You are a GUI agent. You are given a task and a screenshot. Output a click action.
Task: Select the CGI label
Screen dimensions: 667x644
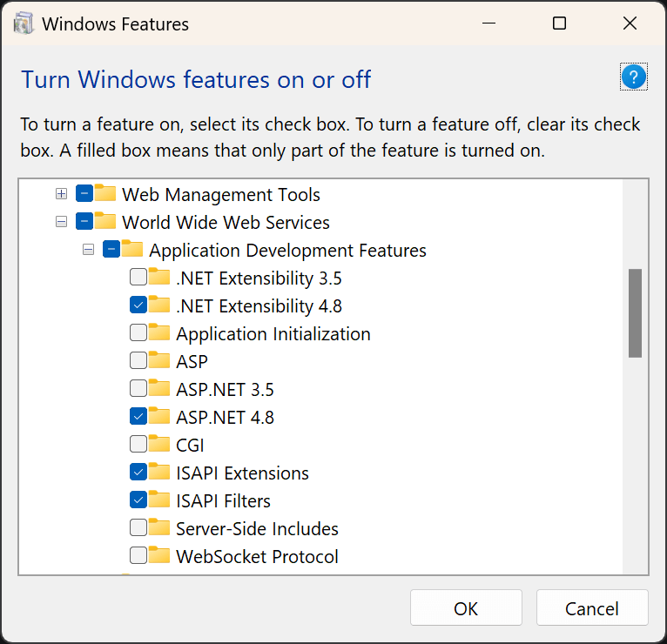click(x=190, y=446)
